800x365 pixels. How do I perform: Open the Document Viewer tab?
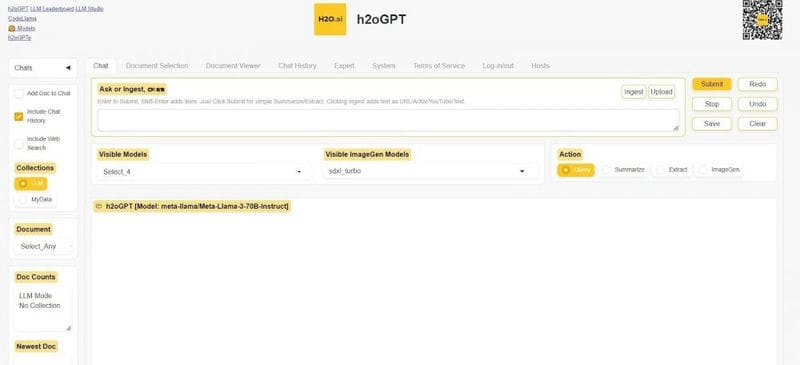tap(233, 66)
